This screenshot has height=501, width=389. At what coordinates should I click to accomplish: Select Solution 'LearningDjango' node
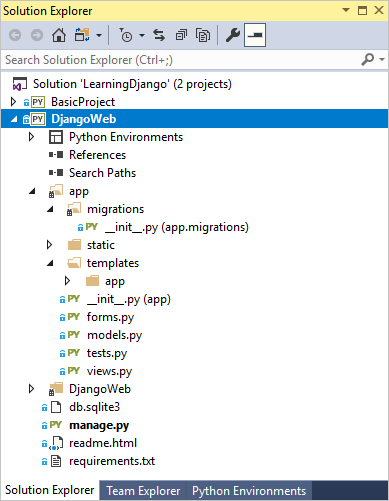[132, 84]
